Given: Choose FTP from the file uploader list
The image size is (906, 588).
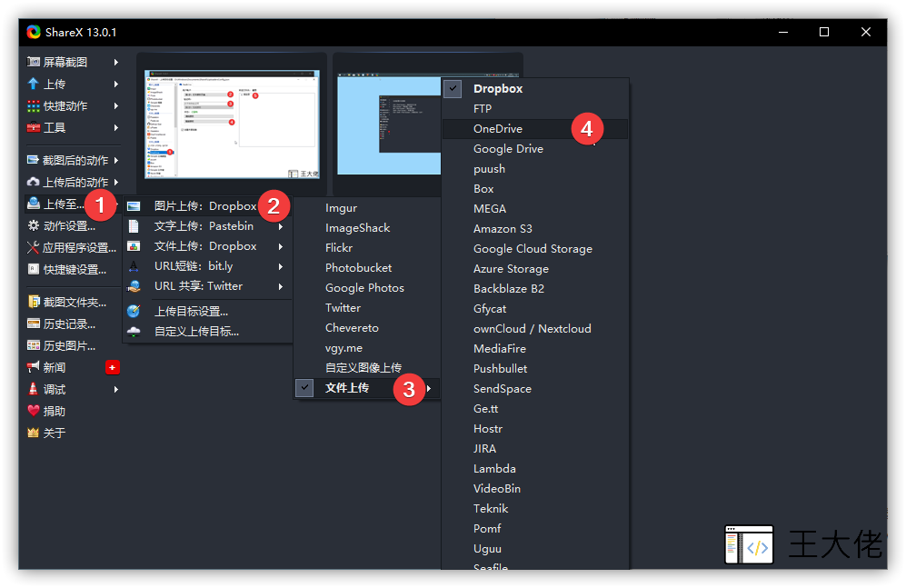Looking at the screenshot, I should click(x=535, y=108).
